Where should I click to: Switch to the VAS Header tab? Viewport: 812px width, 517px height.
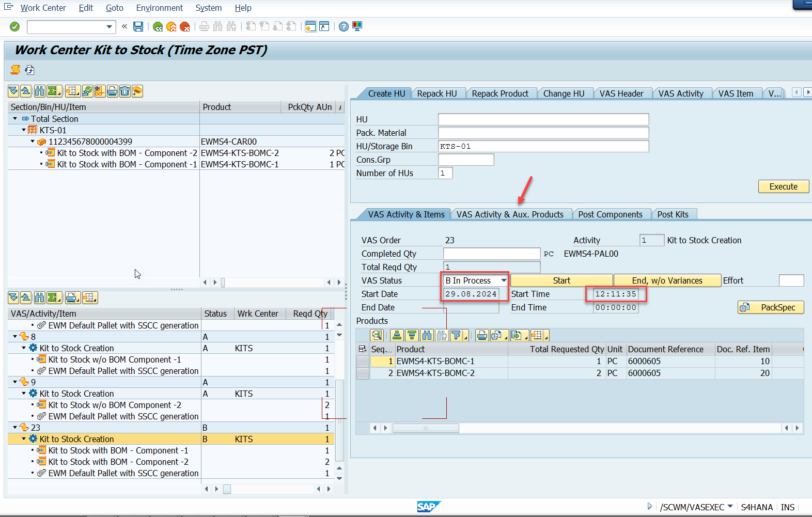(x=621, y=93)
